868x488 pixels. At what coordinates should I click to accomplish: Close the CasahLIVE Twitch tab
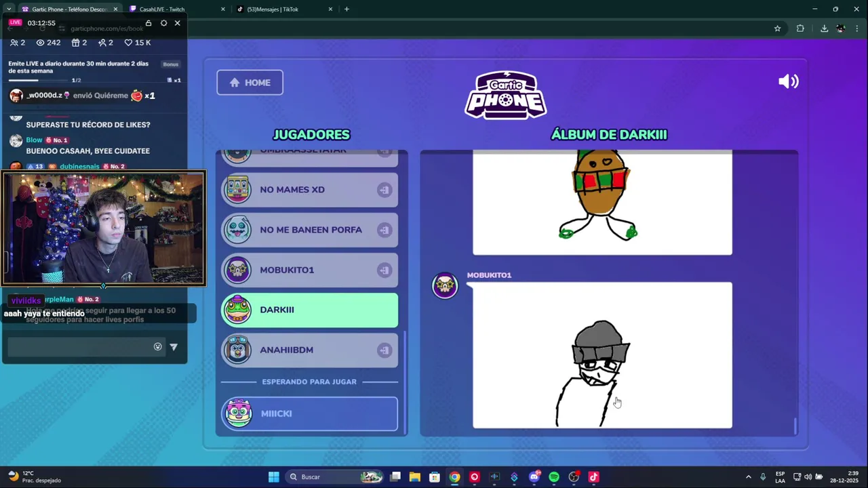[223, 9]
